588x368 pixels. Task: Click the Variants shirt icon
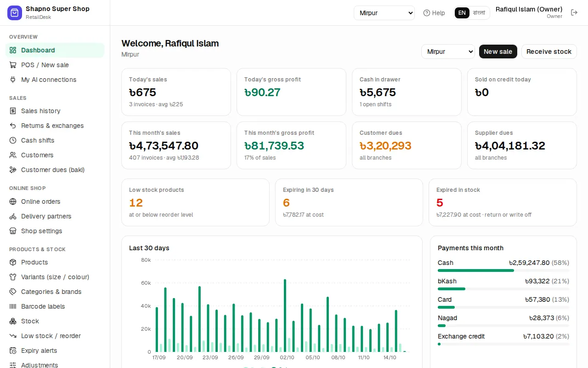13,277
